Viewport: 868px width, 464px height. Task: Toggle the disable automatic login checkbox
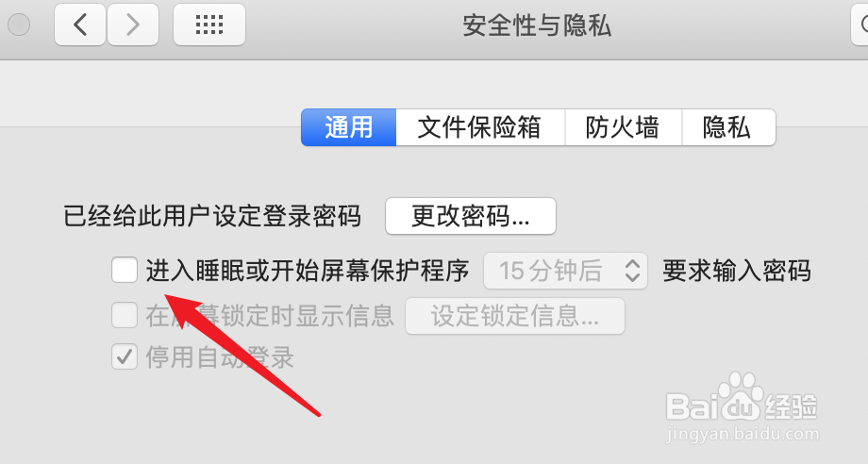pyautogui.click(x=125, y=356)
